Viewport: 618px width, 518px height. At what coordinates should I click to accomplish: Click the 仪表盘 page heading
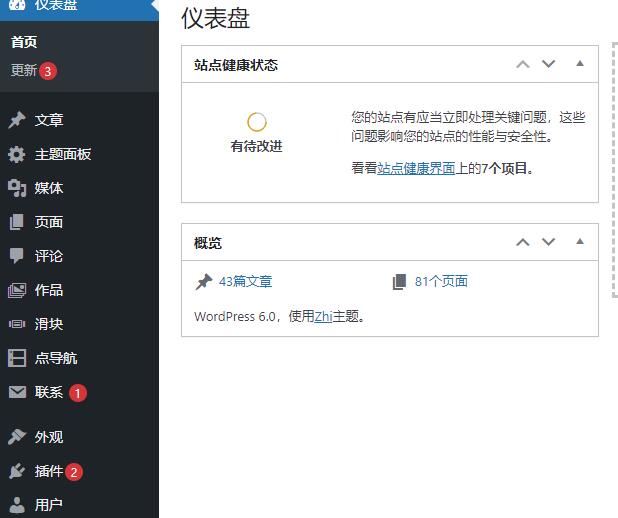215,19
